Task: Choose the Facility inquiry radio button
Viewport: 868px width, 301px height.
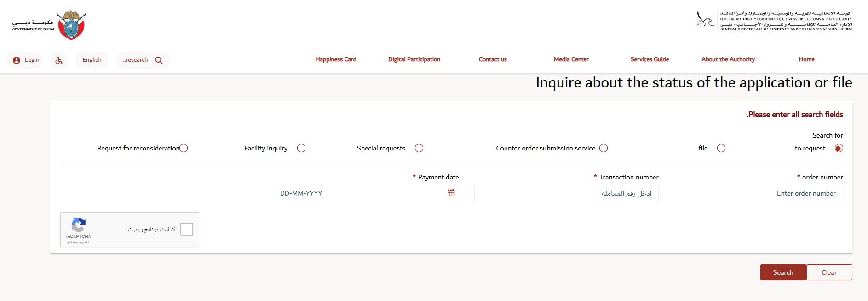Action: pyautogui.click(x=301, y=148)
